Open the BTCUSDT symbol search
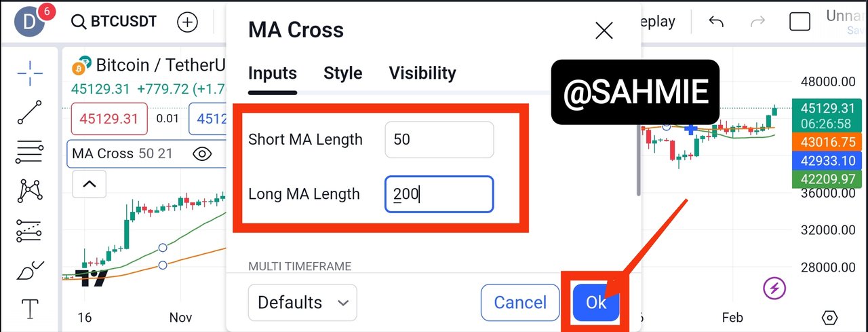Screen dimensions: 868x332 click(114, 22)
